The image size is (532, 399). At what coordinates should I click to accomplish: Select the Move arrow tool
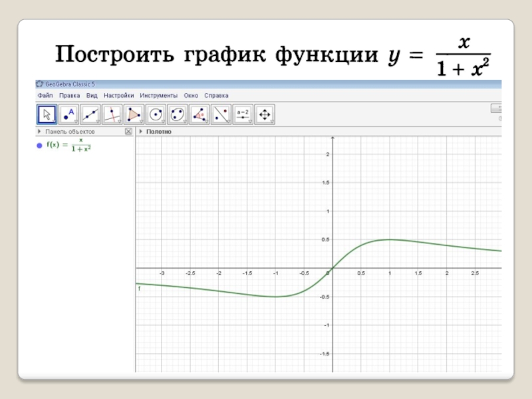(47, 114)
